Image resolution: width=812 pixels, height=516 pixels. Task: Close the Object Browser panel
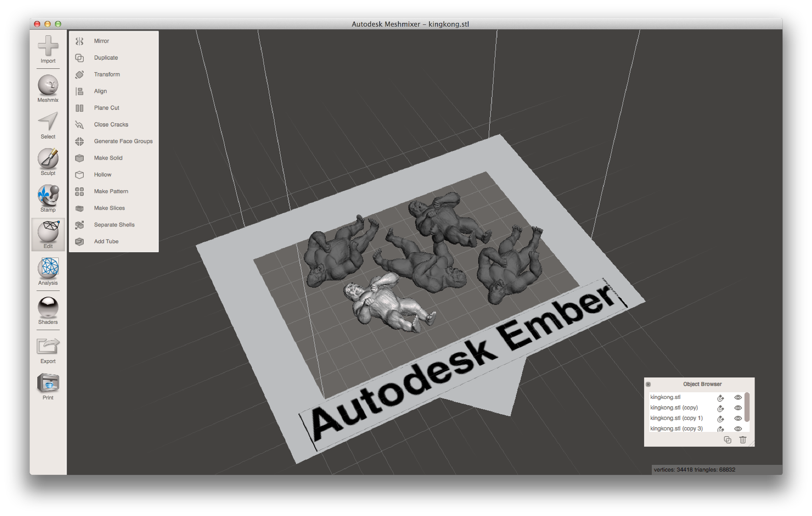point(648,384)
